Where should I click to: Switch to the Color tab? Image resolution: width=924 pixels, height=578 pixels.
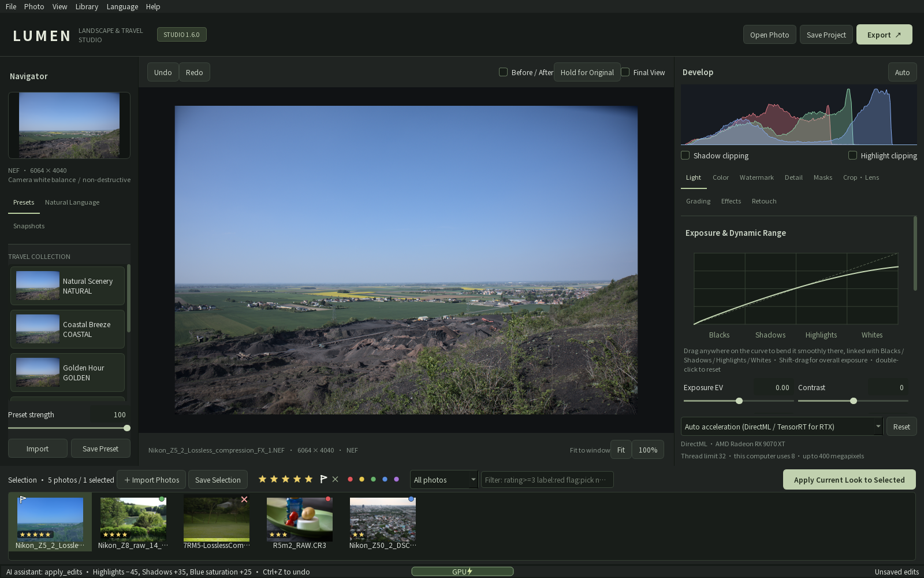coord(721,177)
